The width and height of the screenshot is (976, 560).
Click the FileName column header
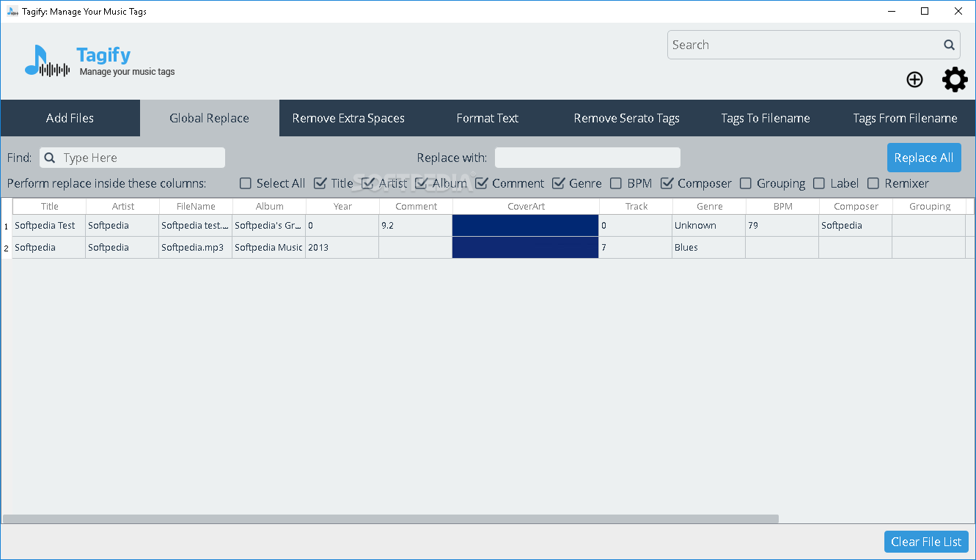click(x=197, y=207)
